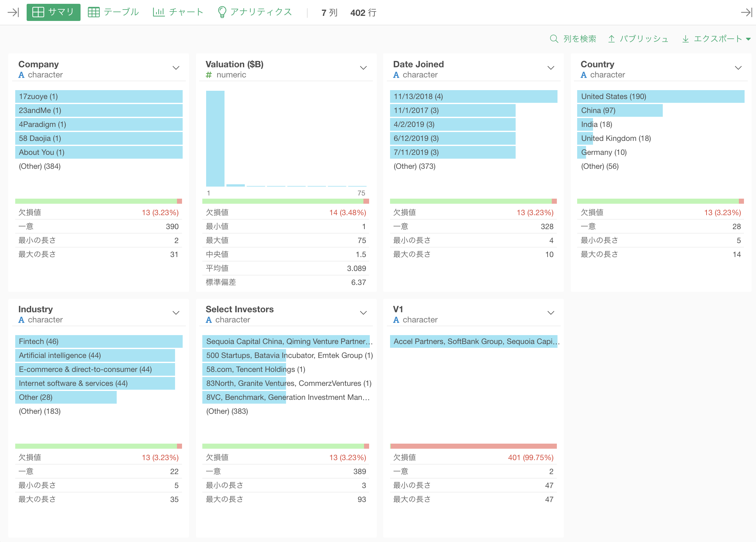Click the character type icon under Company
This screenshot has height=542, width=756.
[21, 75]
